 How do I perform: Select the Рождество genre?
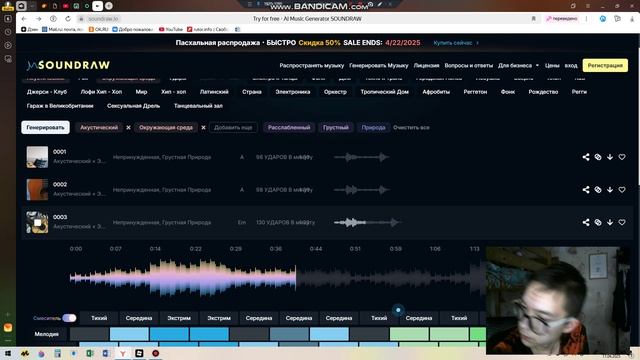[x=543, y=92]
